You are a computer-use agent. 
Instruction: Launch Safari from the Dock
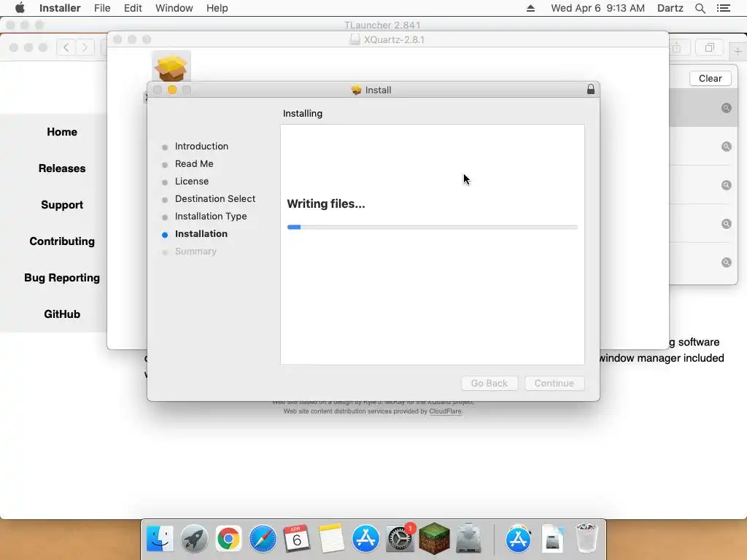click(263, 539)
